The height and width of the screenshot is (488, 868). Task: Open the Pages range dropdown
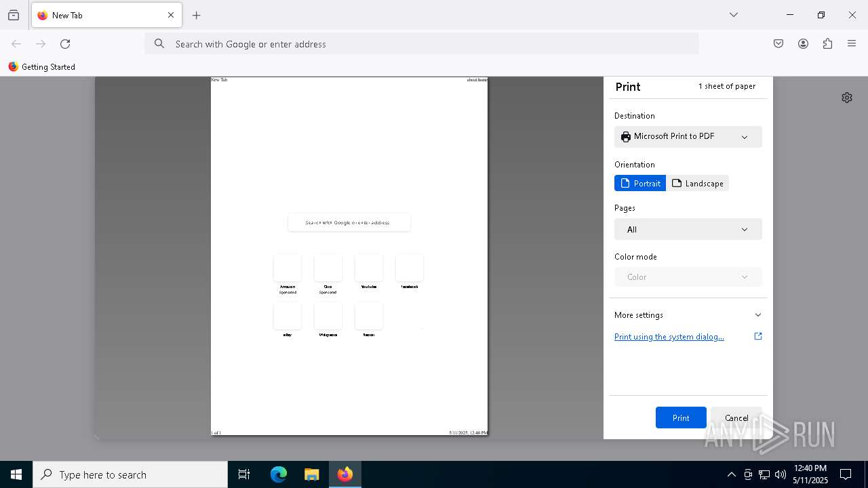688,229
